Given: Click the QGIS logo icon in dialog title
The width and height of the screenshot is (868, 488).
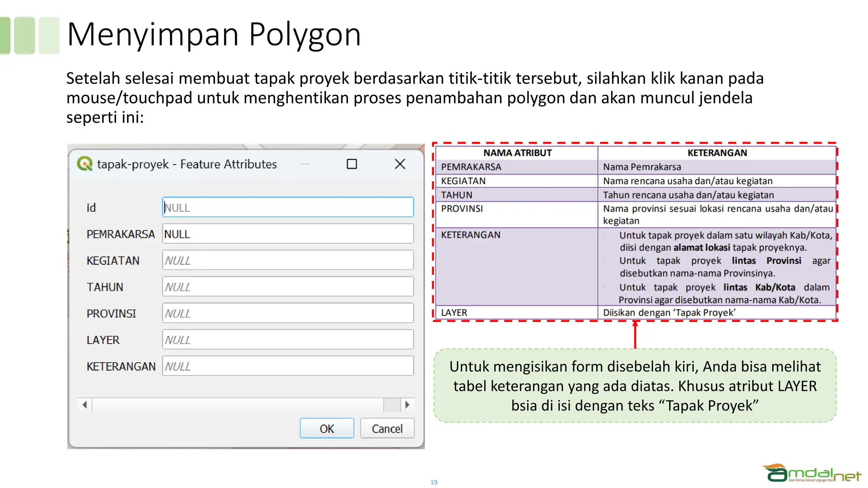Looking at the screenshot, I should pos(85,164).
